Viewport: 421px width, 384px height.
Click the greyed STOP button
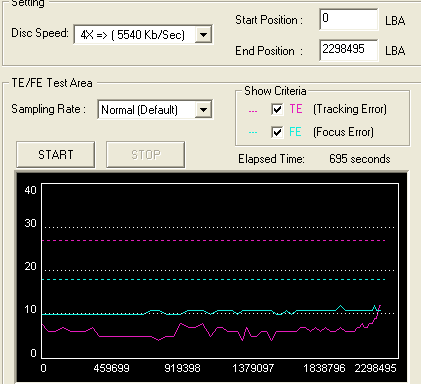pos(146,155)
